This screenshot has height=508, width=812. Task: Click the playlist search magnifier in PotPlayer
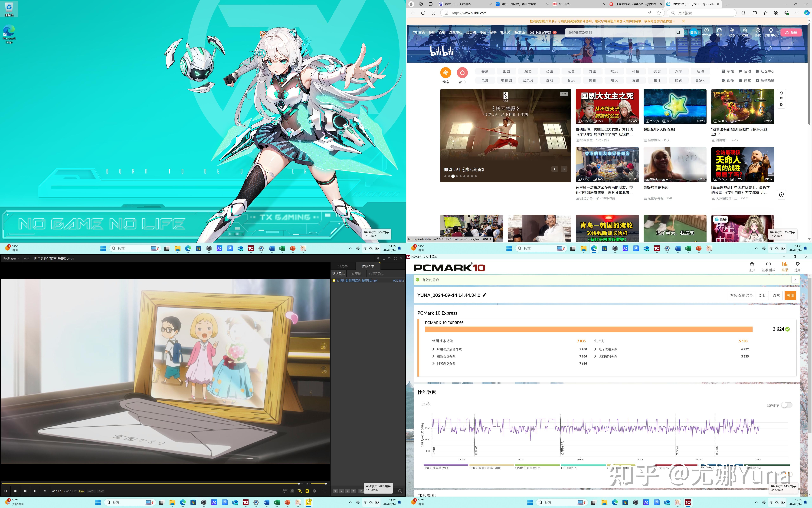tap(400, 491)
